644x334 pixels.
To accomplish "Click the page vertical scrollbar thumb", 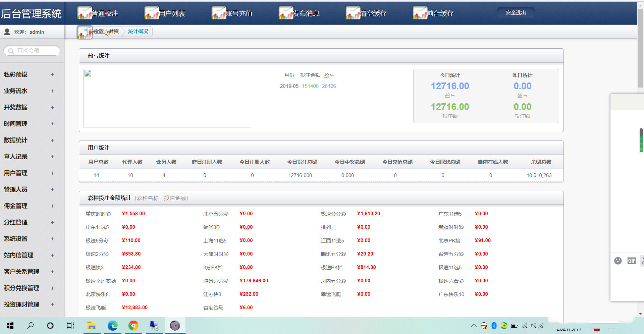I will click(x=640, y=47).
